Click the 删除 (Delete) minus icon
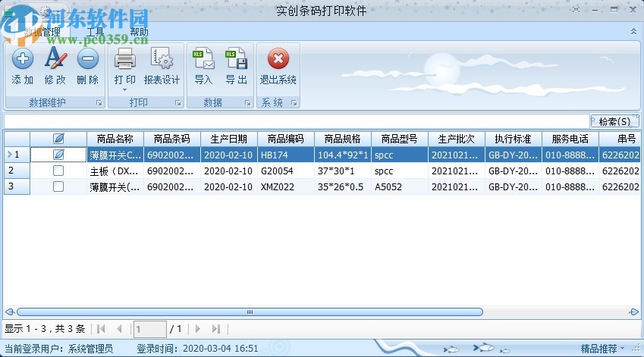 tap(87, 58)
